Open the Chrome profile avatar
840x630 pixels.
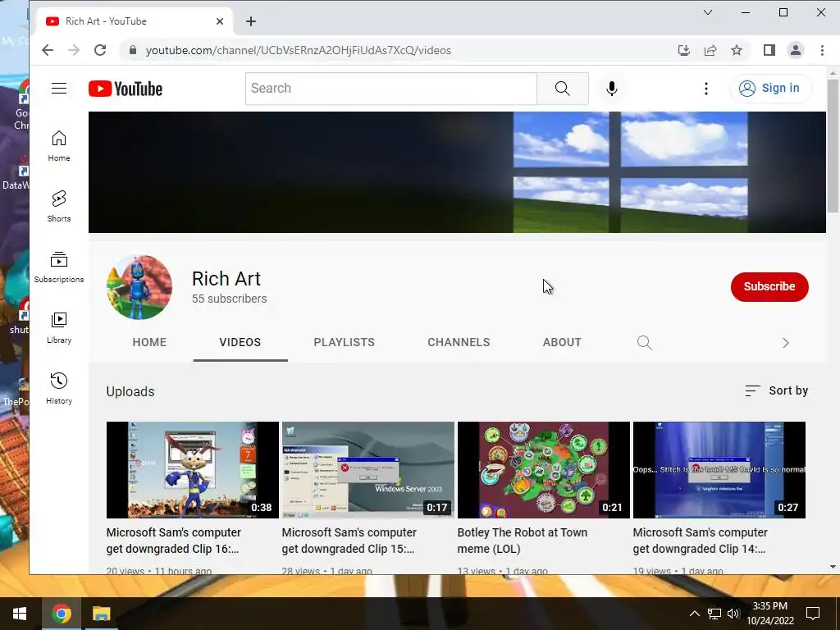[x=796, y=50]
